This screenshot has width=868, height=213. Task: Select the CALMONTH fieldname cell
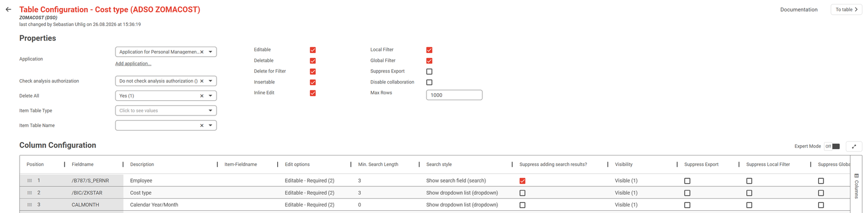click(85, 205)
